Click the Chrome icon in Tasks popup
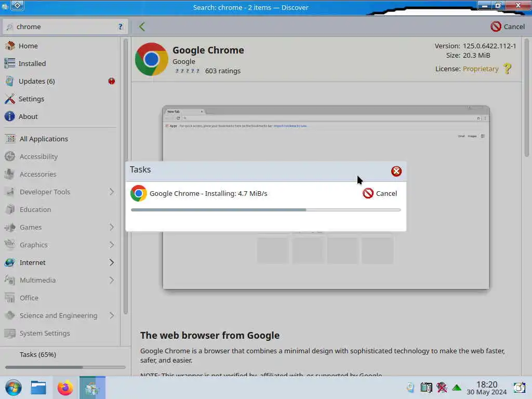The width and height of the screenshot is (532, 399). pos(138,193)
